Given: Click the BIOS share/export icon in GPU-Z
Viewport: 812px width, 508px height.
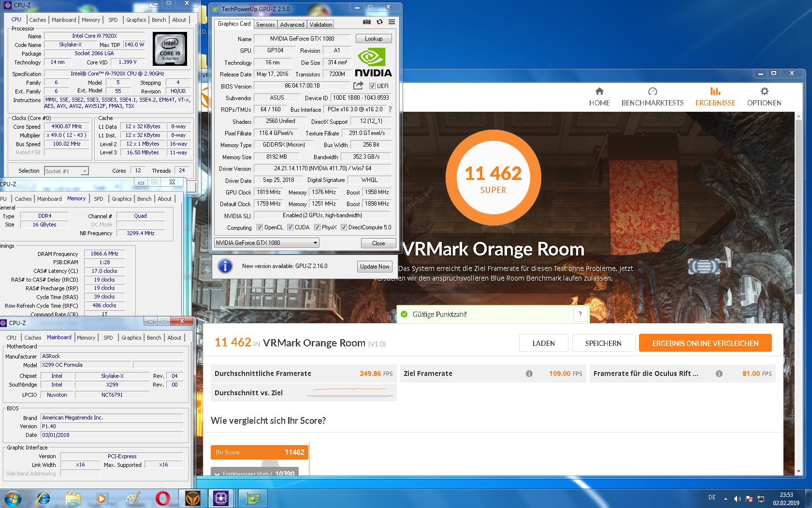Looking at the screenshot, I should pos(358,86).
